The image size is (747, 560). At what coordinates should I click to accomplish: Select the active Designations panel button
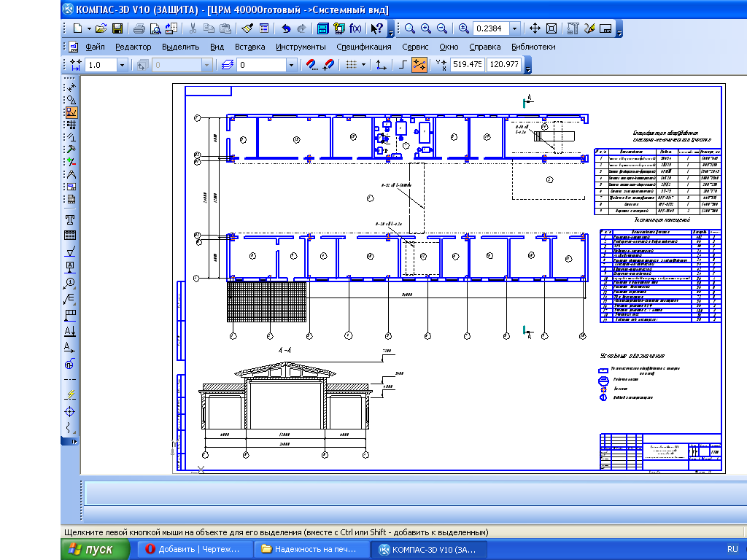tap(71, 112)
